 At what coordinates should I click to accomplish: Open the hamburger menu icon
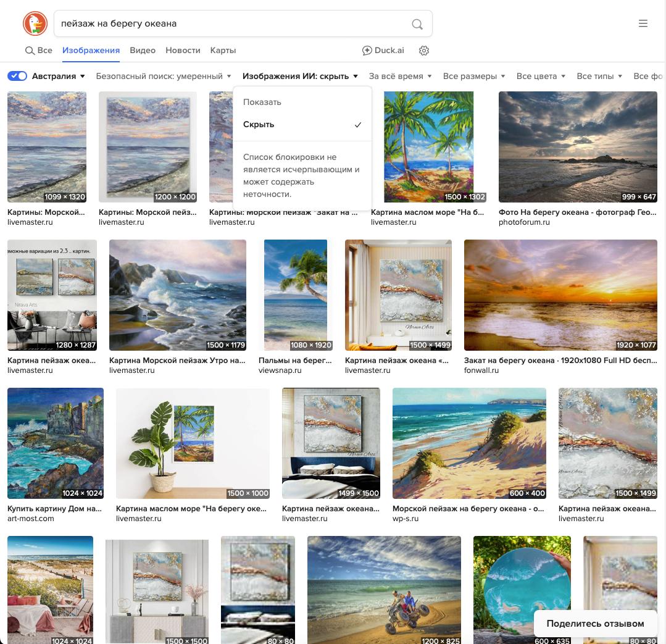pos(643,23)
